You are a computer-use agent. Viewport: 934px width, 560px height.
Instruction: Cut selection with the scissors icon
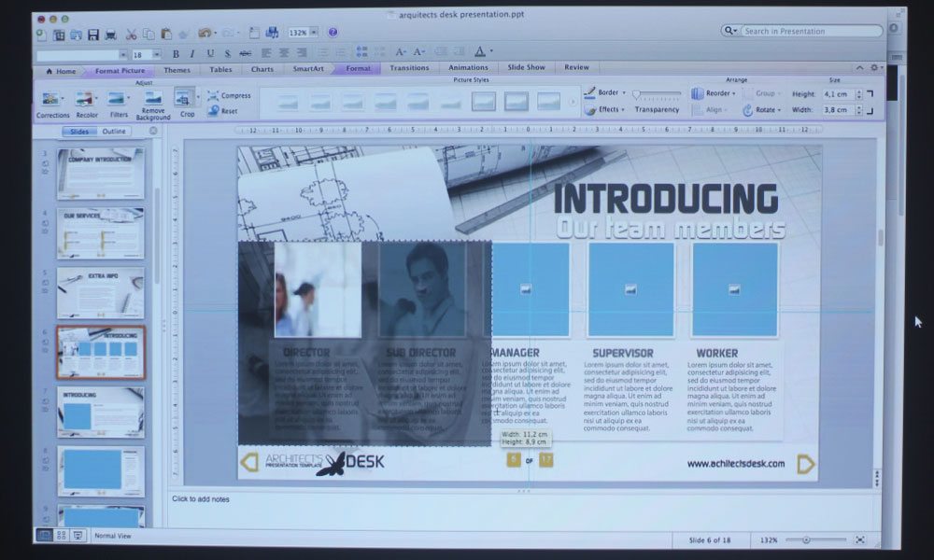point(131,35)
